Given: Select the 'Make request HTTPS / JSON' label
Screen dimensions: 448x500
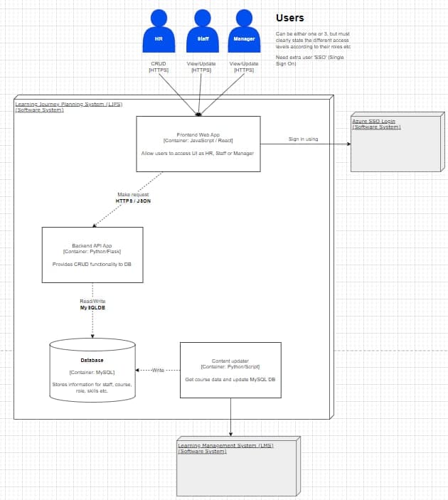Looking at the screenshot, I should (x=133, y=198).
